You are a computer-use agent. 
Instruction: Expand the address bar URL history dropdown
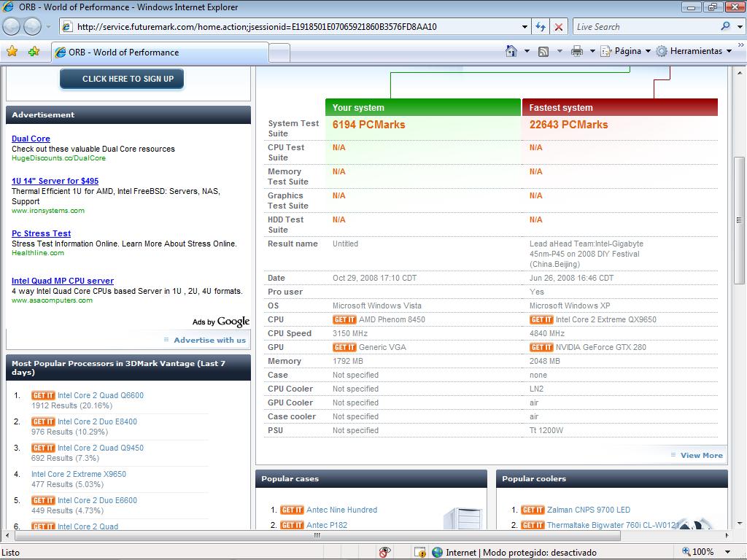click(x=525, y=27)
